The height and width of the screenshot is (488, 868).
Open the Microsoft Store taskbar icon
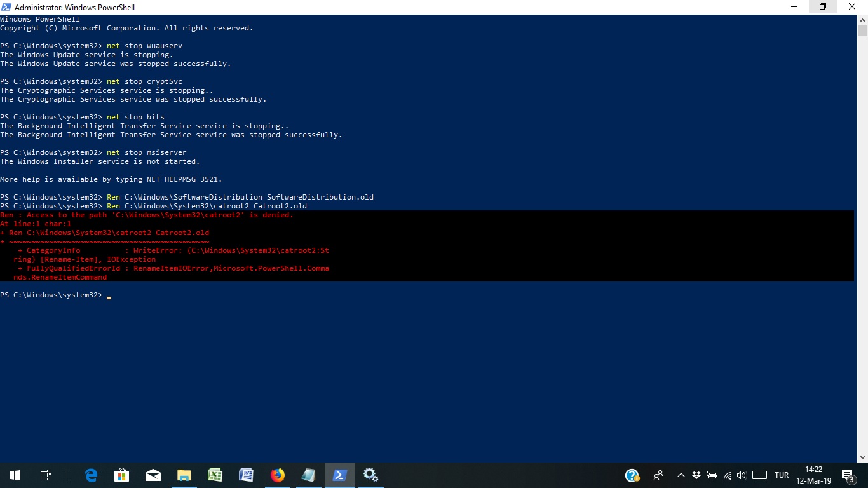click(122, 475)
